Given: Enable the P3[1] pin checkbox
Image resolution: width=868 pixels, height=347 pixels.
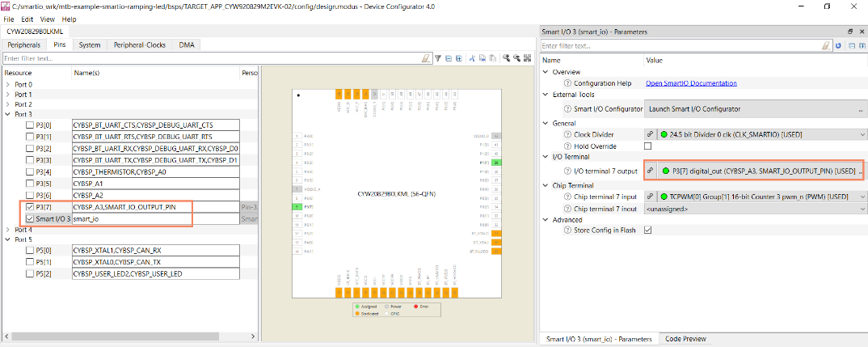Looking at the screenshot, I should pyautogui.click(x=29, y=137).
